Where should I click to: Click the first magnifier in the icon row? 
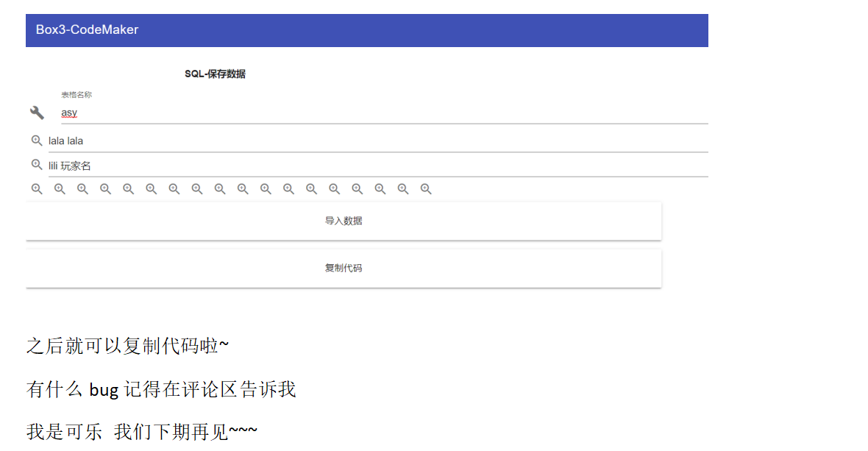[37, 189]
